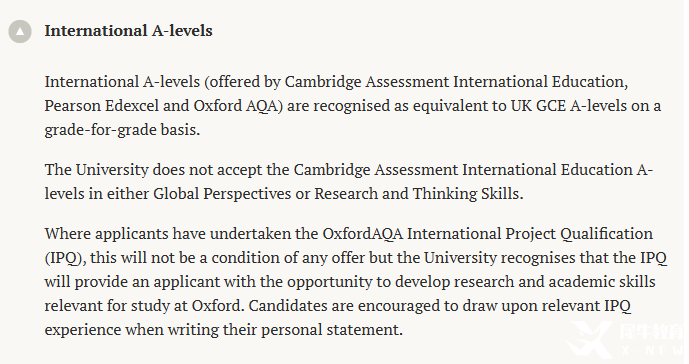Click the "(IPQ)," abbreviation in parentheses
Image resolution: width=689 pixels, height=364 pixels.
(65, 258)
